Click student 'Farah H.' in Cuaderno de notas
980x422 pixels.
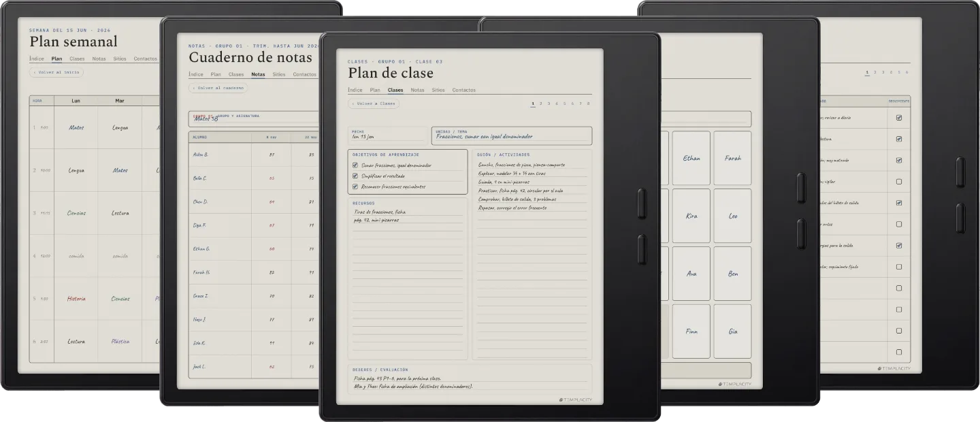pos(201,272)
